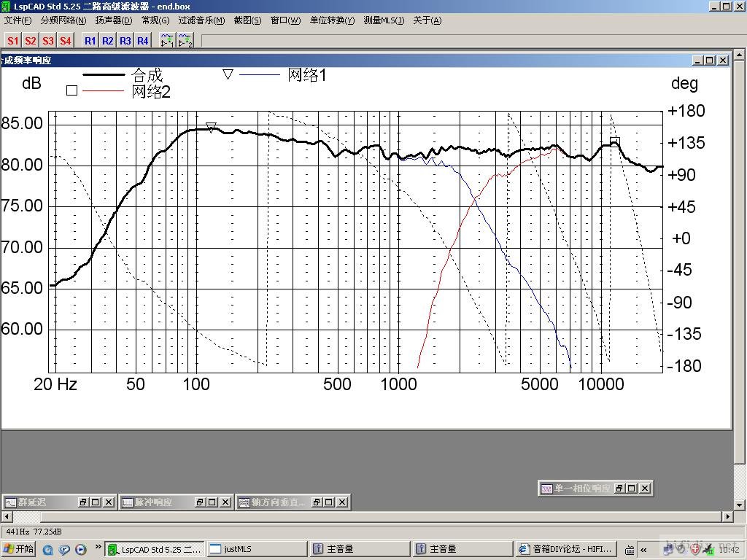Screen dimensions: 747x560
Task: Open the Windows 开始 start button
Action: tap(19, 549)
